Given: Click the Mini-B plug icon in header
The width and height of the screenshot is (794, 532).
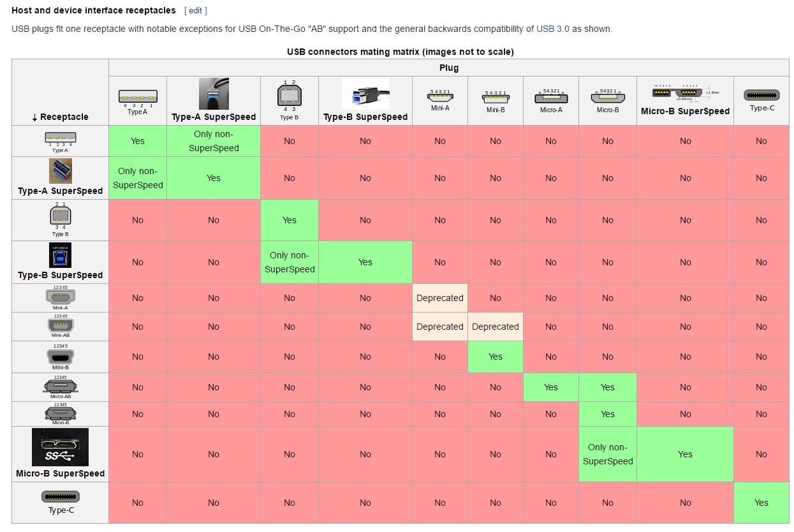Looking at the screenshot, I should point(496,97).
